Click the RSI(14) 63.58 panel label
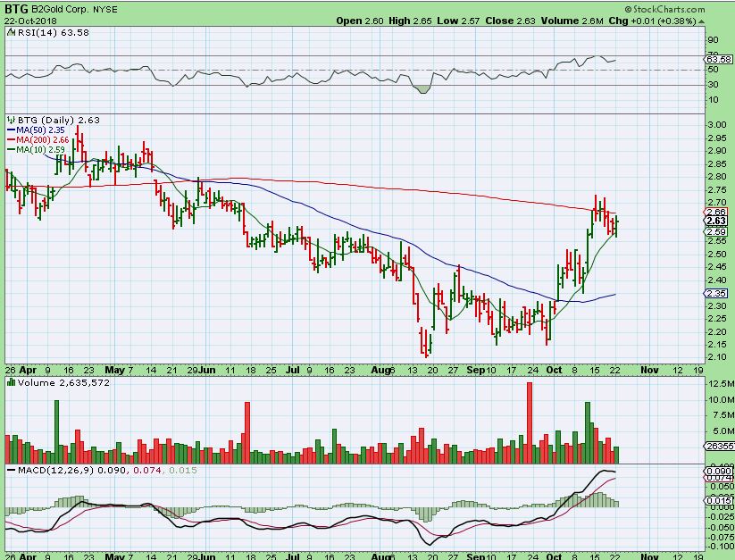Image resolution: width=735 pixels, height=560 pixels. click(53, 32)
